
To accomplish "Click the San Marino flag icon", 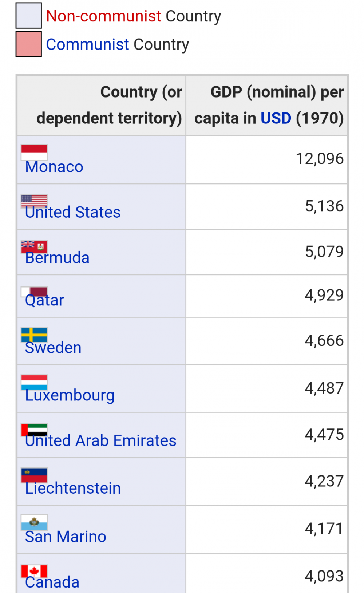I will (x=34, y=522).
